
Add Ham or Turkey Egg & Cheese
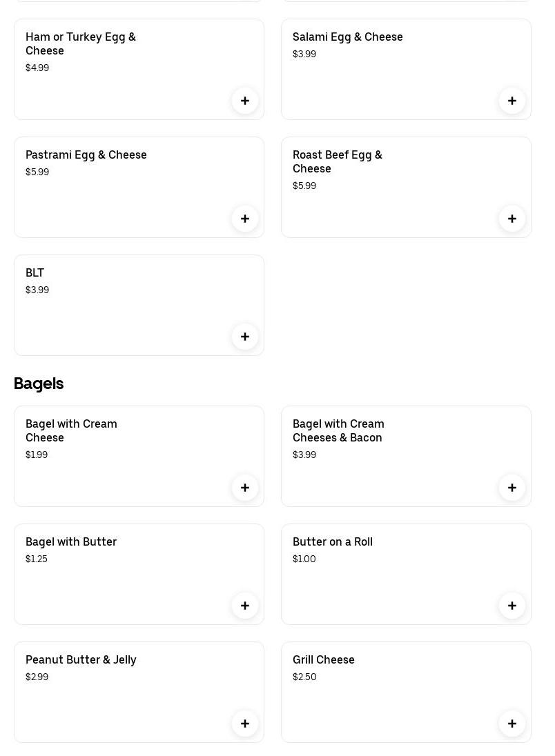245,101
